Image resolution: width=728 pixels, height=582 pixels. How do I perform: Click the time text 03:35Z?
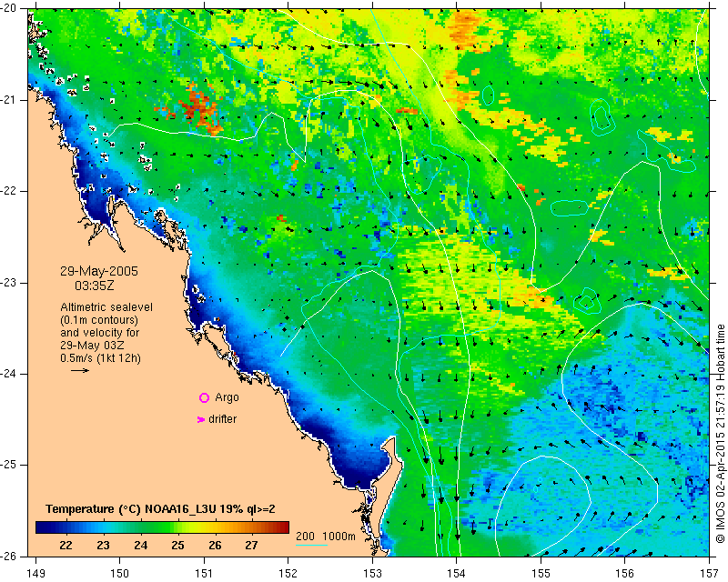click(95, 286)
